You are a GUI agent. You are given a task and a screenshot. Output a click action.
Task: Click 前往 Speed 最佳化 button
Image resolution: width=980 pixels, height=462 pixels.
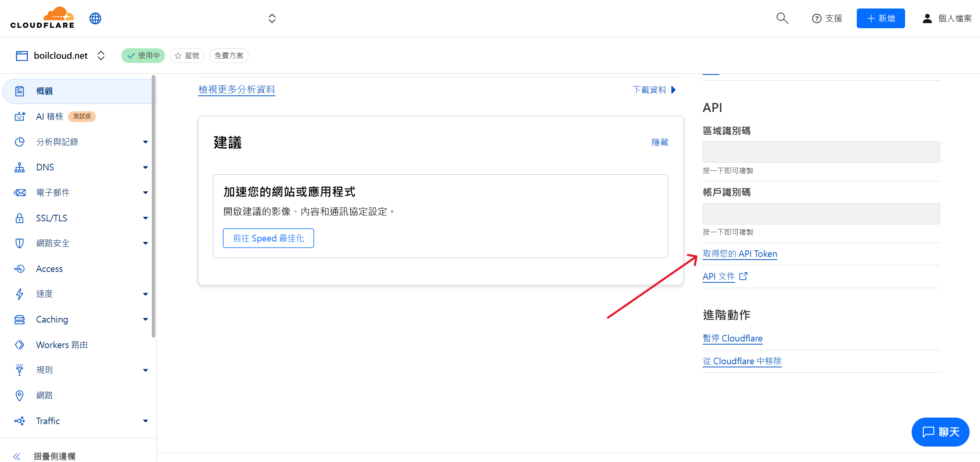(x=268, y=238)
